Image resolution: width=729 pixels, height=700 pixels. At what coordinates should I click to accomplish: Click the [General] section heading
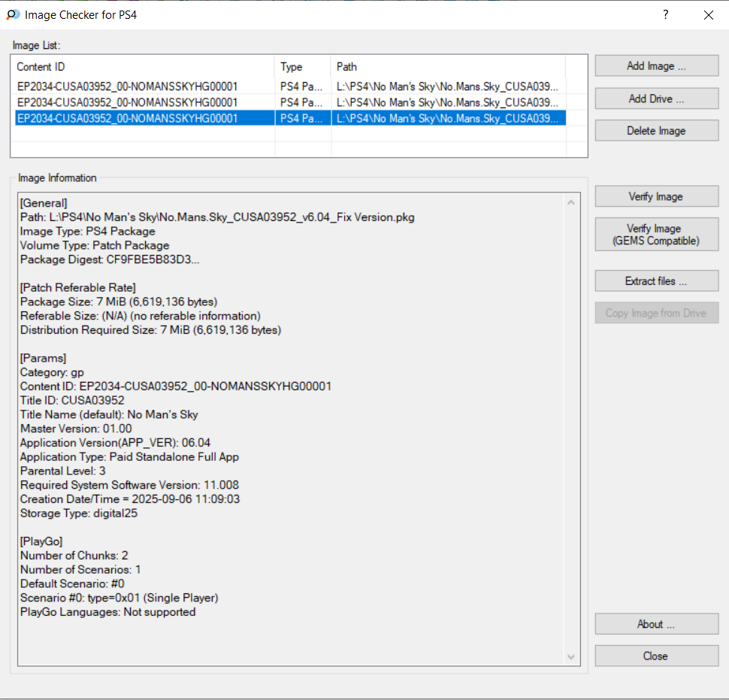pyautogui.click(x=44, y=203)
